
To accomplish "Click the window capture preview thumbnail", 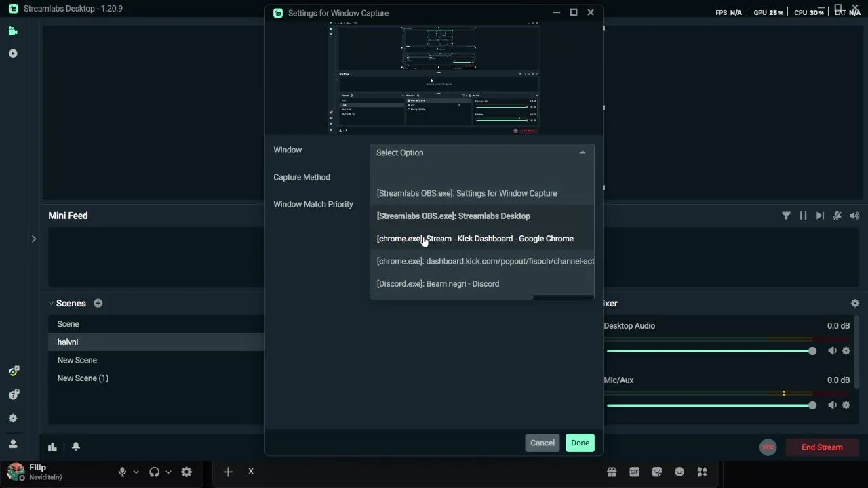I will tap(434, 78).
